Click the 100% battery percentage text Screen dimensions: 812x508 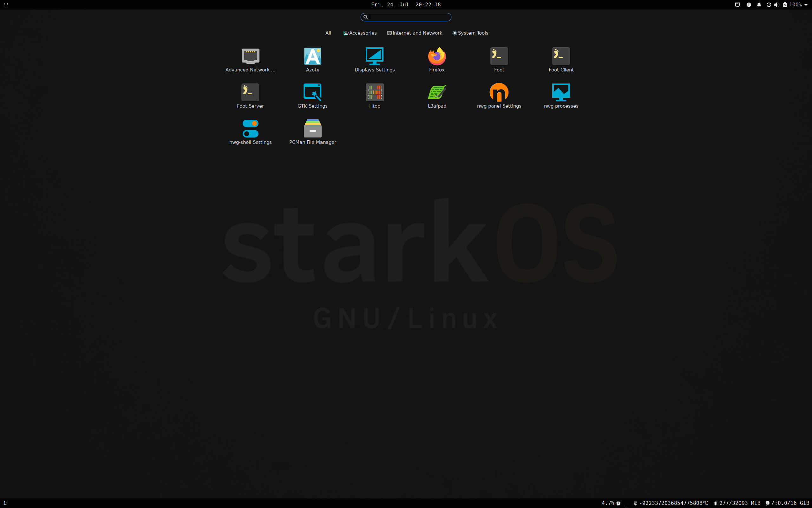coord(795,5)
